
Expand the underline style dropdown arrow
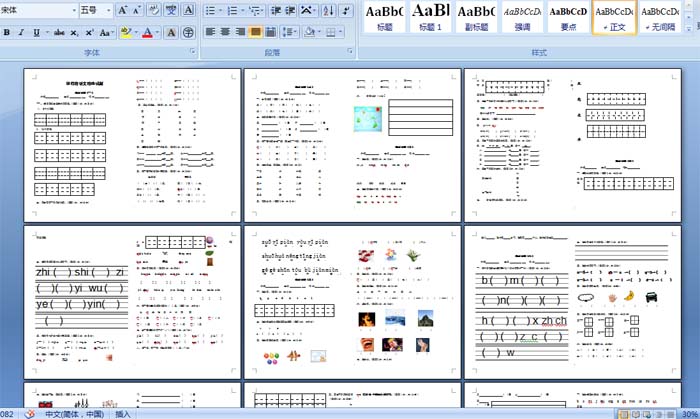pos(47,33)
